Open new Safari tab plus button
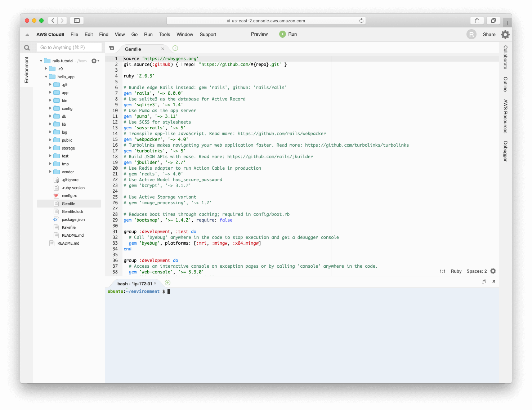The image size is (532, 410). tap(507, 23)
